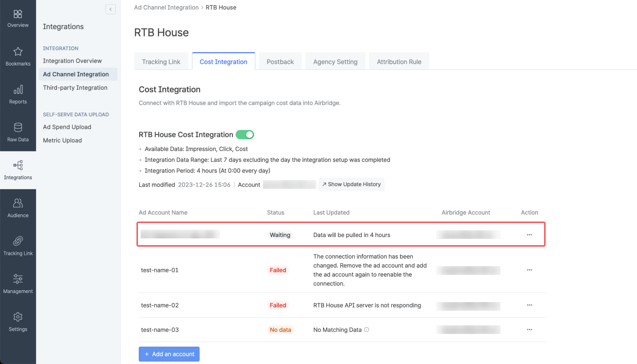Open the Attribution Rule tab

[399, 61]
